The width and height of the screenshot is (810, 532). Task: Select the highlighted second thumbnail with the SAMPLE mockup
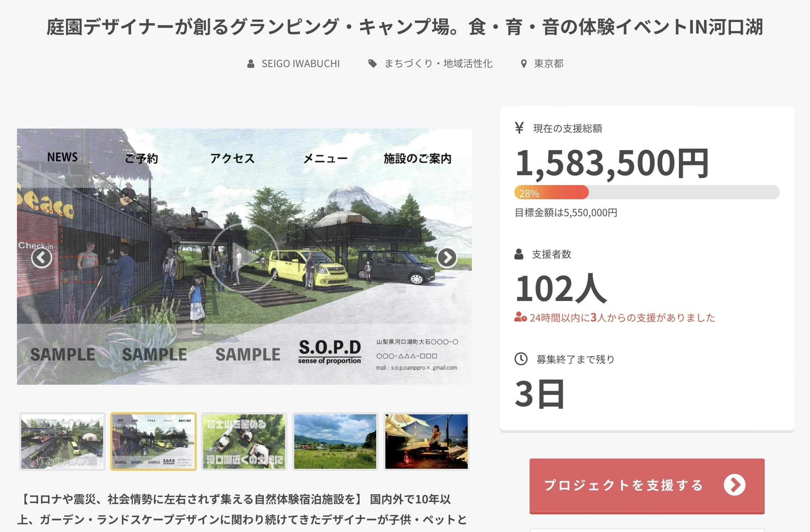(x=153, y=441)
